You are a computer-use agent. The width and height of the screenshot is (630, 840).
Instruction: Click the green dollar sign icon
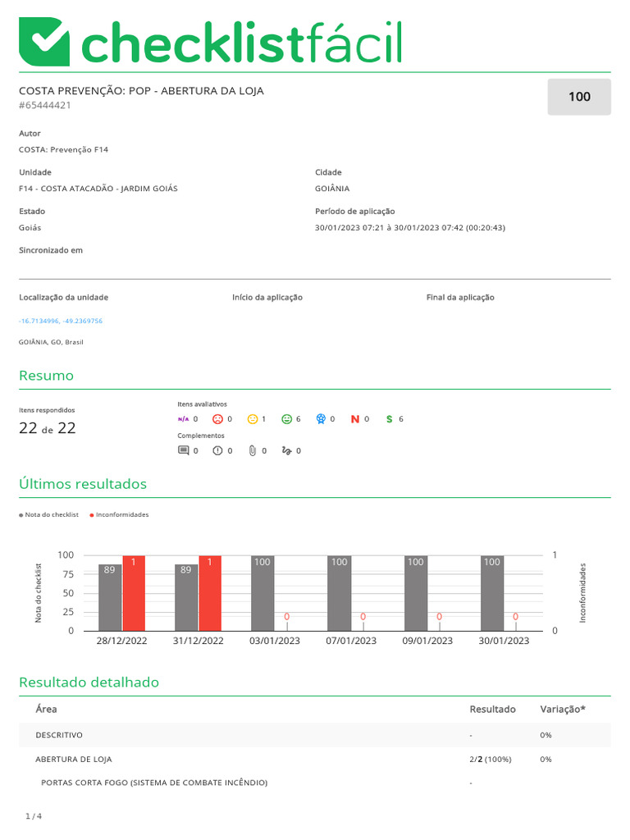tap(390, 419)
